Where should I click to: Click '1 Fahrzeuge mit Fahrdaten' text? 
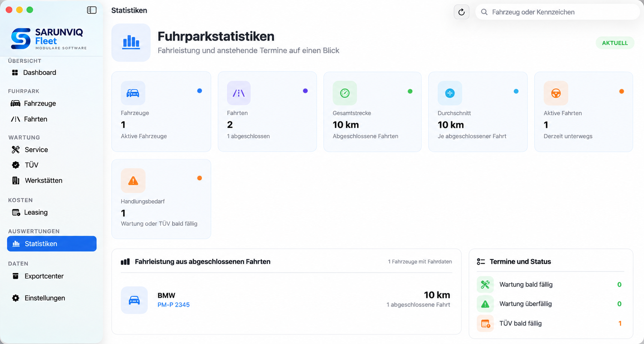click(x=420, y=261)
